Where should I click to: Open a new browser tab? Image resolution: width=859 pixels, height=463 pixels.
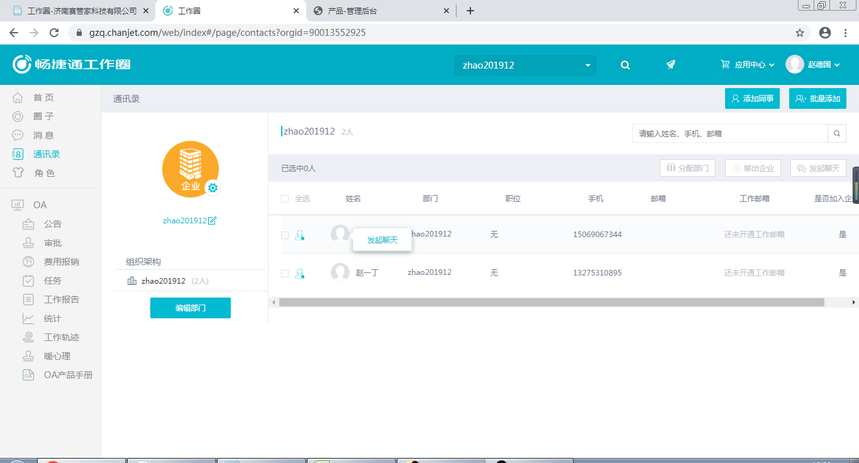470,10
